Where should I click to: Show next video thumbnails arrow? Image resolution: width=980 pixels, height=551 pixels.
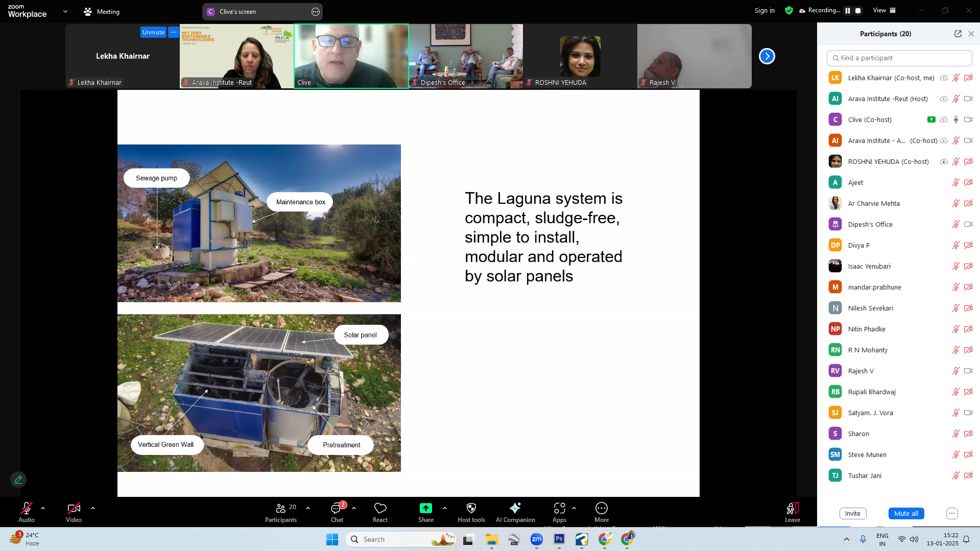[x=767, y=56]
